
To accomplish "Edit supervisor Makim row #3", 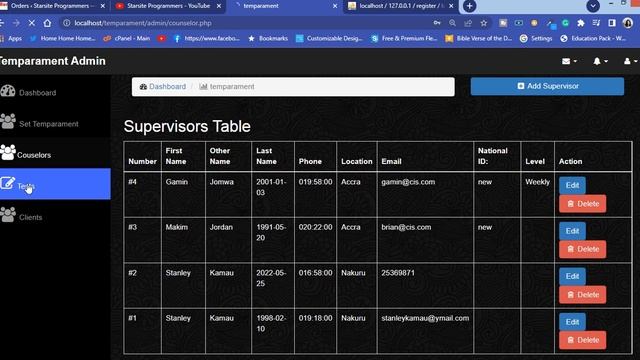I will click(572, 231).
